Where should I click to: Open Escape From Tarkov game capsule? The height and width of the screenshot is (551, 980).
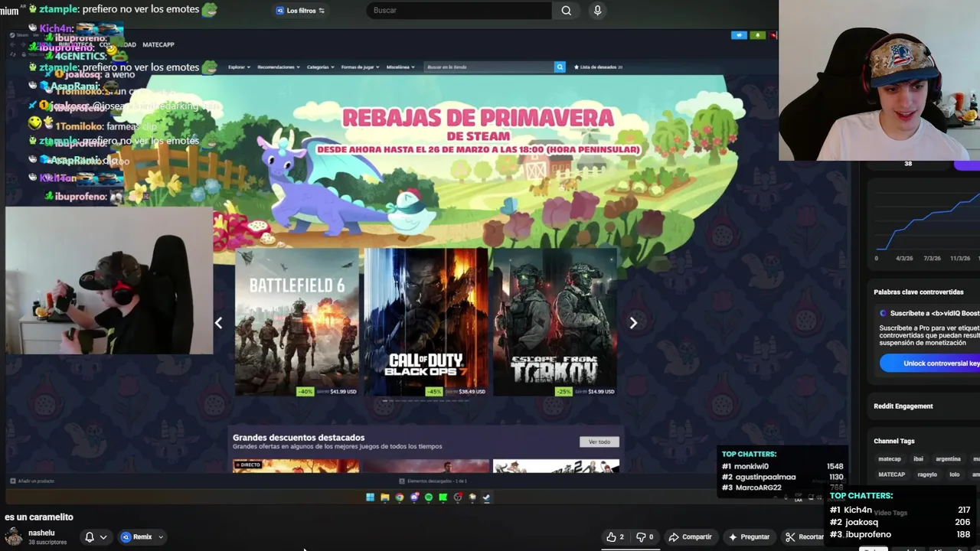click(x=554, y=321)
